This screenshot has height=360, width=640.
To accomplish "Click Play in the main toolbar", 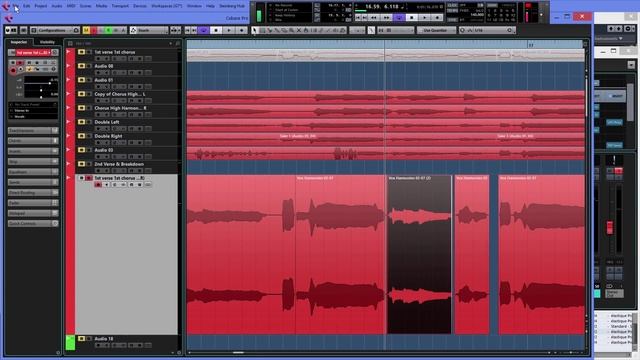I will 229,30.
